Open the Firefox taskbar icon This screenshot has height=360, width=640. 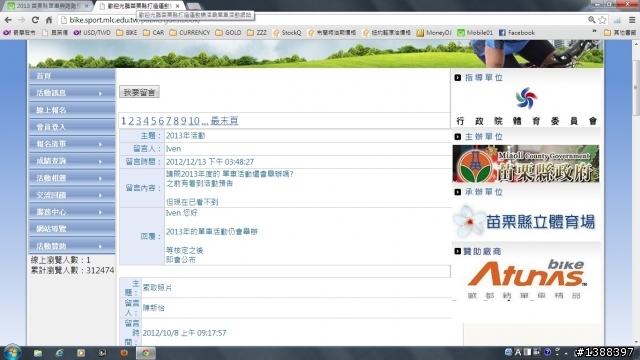(x=124, y=353)
